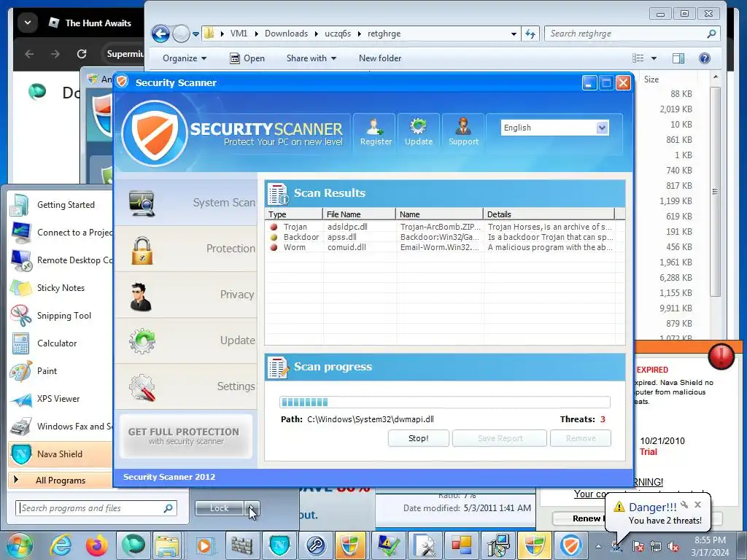The width and height of the screenshot is (747, 560).
Task: Open Getting Started from Start menu
Action: pyautogui.click(x=60, y=205)
